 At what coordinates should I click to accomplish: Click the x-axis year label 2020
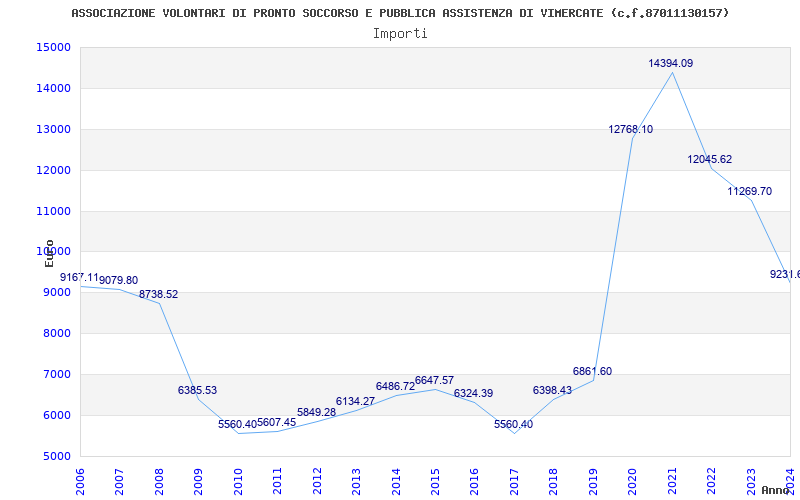(633, 481)
